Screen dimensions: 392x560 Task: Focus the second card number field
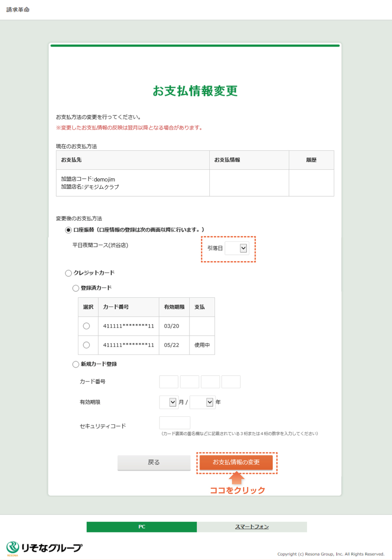pyautogui.click(x=190, y=382)
